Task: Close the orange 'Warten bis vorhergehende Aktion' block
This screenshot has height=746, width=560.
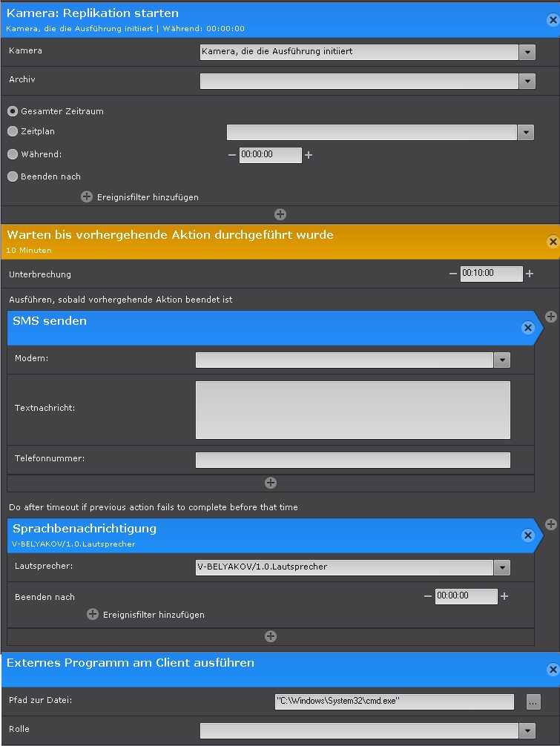Action: (x=552, y=242)
